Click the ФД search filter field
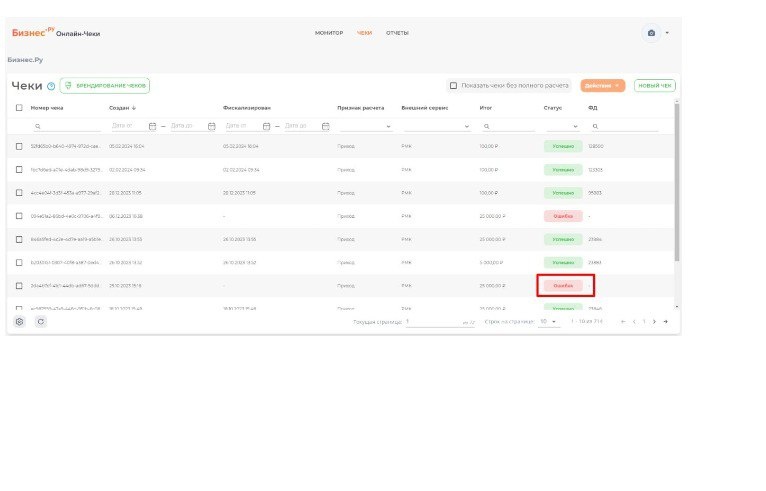Viewport: 766px width, 491px height. point(624,127)
